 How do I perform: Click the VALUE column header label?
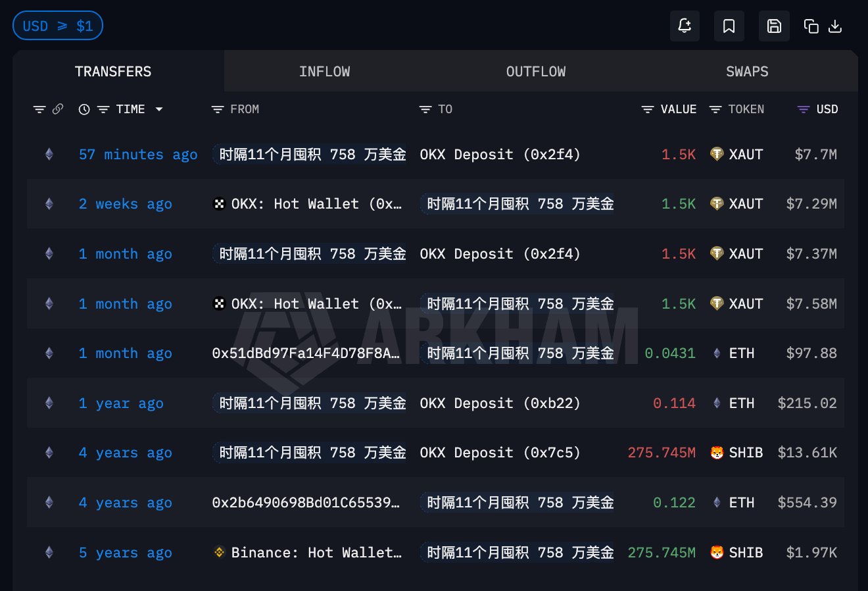tap(679, 109)
